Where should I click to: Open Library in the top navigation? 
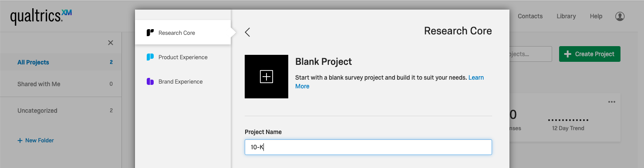(566, 16)
